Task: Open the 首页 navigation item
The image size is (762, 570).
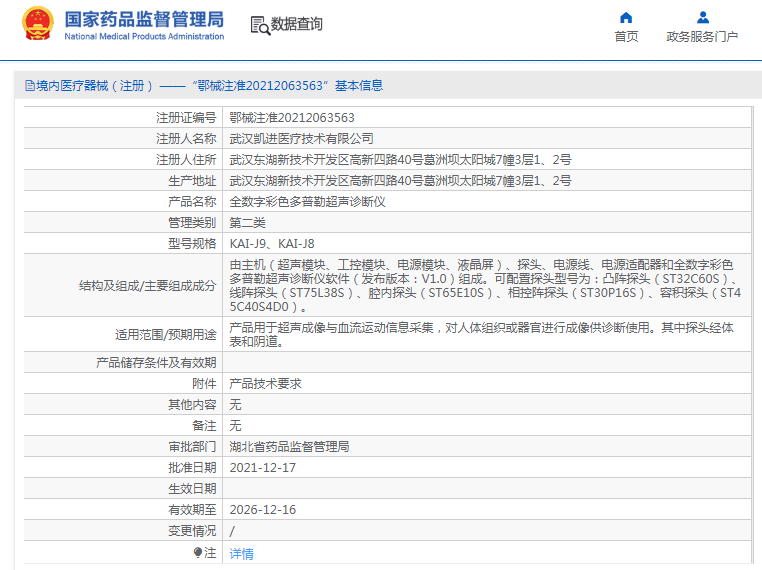Action: [626, 37]
